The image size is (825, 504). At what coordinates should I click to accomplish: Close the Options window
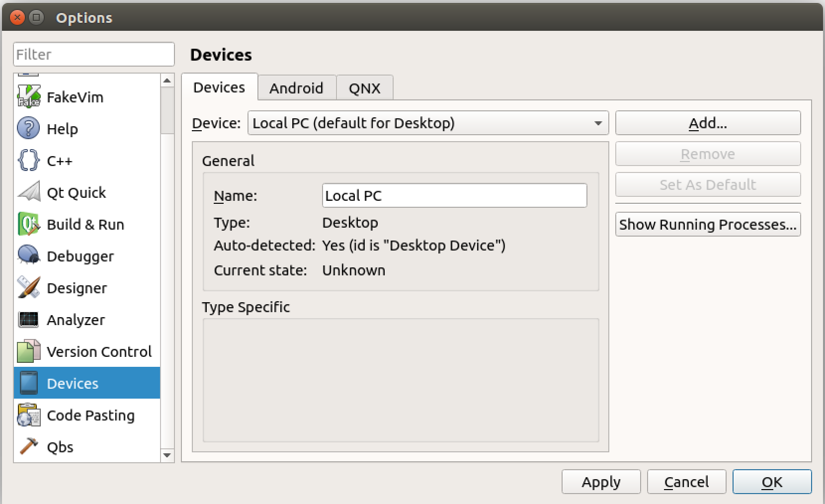pyautogui.click(x=17, y=18)
